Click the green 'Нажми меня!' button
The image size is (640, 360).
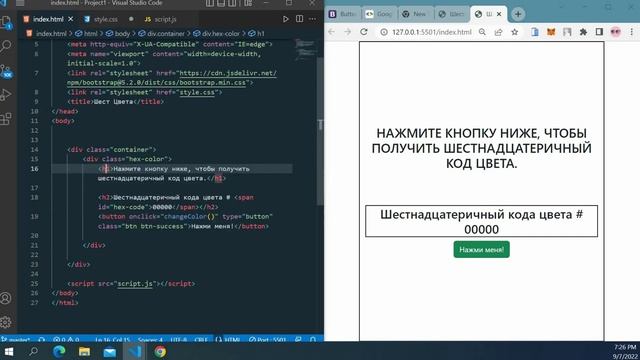click(x=481, y=249)
